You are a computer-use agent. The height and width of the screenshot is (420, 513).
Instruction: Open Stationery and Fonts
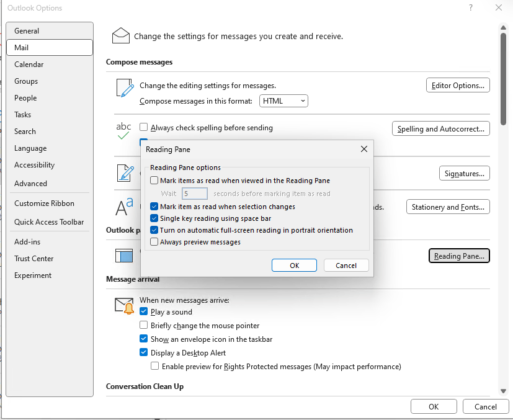pyautogui.click(x=448, y=207)
